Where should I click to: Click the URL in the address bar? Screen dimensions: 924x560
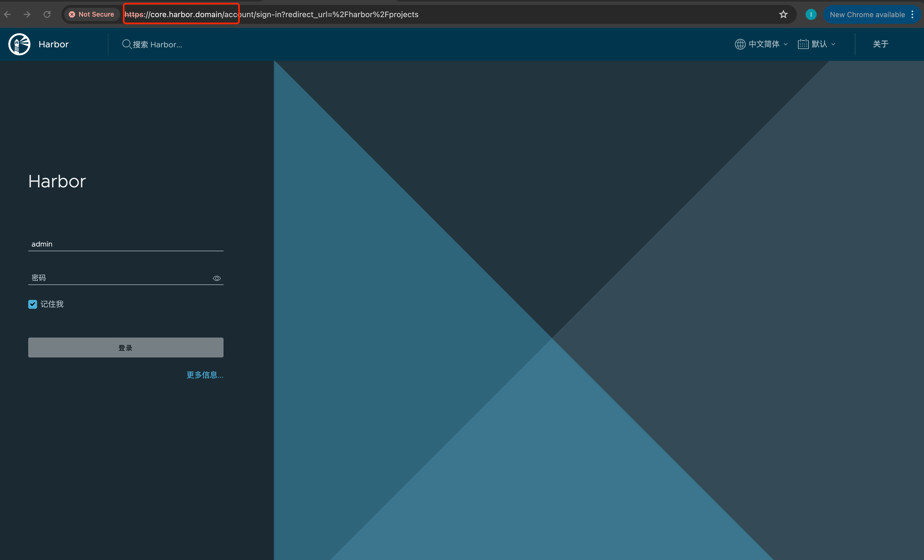coord(271,14)
